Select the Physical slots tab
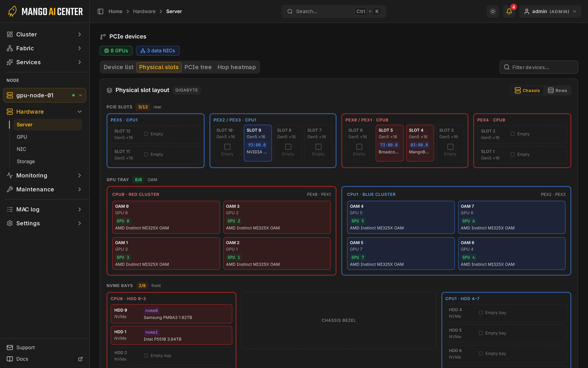588x368 pixels. point(159,67)
